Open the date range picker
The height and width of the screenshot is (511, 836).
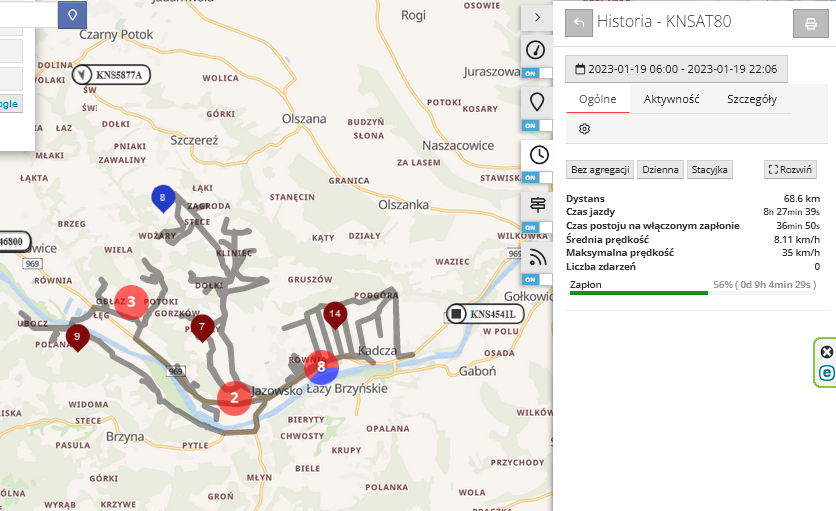pos(677,69)
